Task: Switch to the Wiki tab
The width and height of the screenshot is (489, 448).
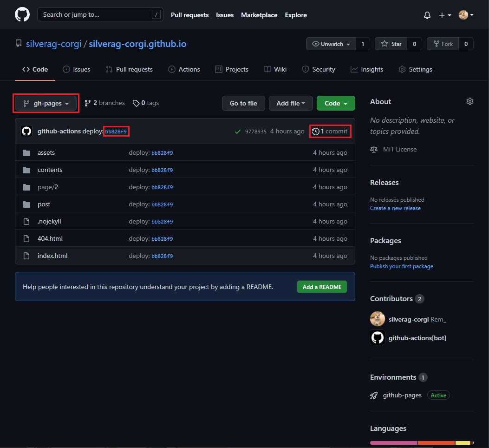Action: [x=275, y=69]
